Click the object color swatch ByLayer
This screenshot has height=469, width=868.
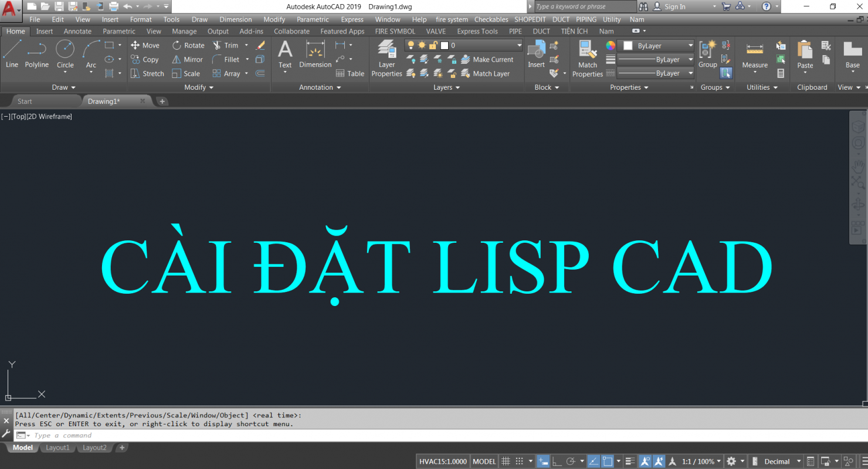coord(628,45)
